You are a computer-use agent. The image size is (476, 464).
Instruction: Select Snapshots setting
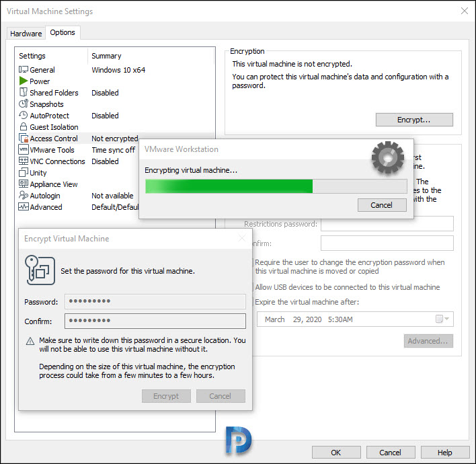(47, 104)
